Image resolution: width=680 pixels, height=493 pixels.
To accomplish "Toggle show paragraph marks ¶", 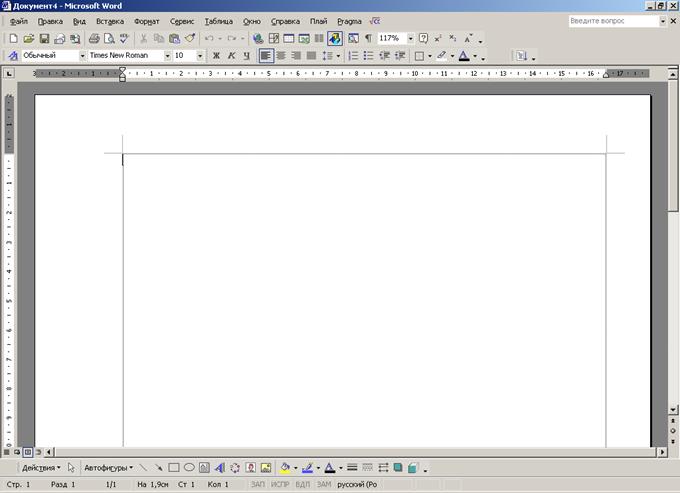I will tap(368, 39).
